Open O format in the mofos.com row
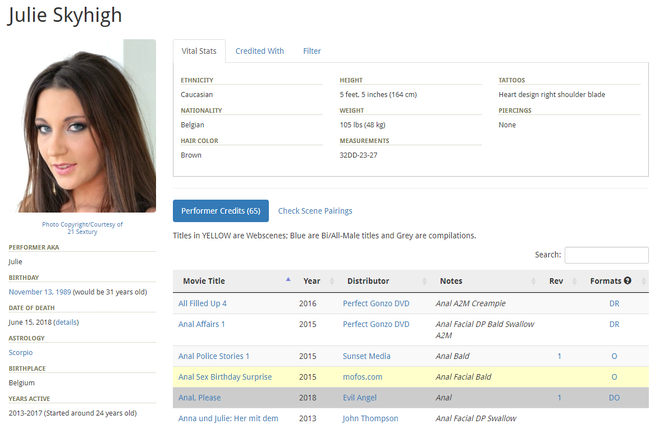 point(614,377)
